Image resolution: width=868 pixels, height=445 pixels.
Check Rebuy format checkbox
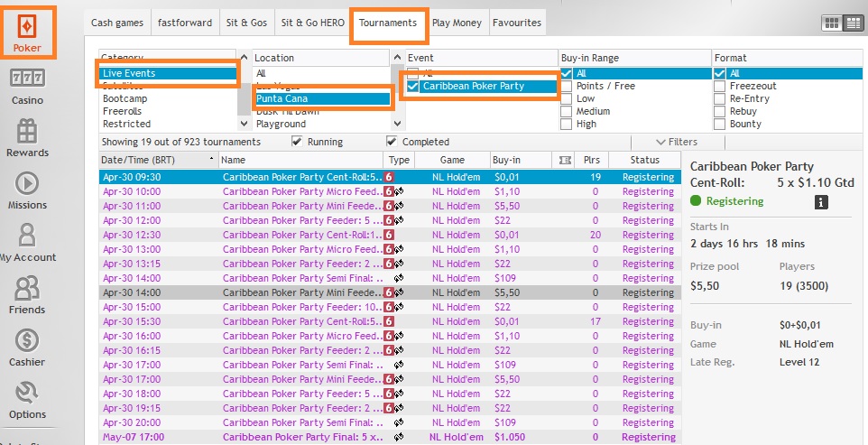(x=719, y=111)
